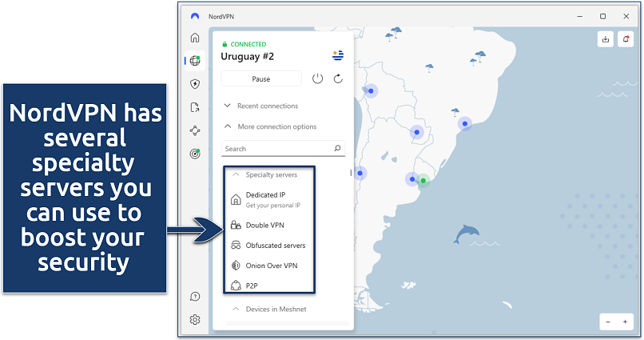Image resolution: width=644 pixels, height=340 pixels.
Task: Open the notifications bell icon
Action: pos(626,39)
